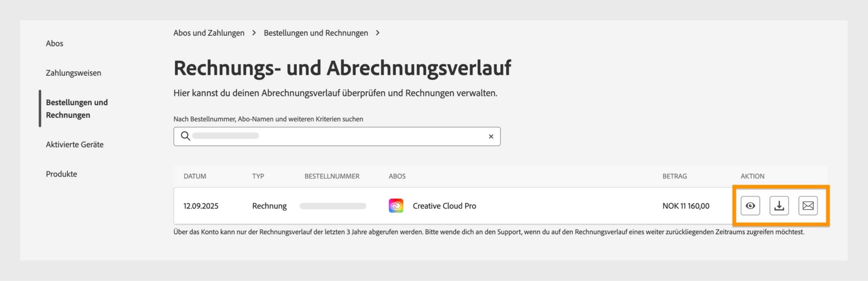Click the DATUM column header

tap(195, 176)
